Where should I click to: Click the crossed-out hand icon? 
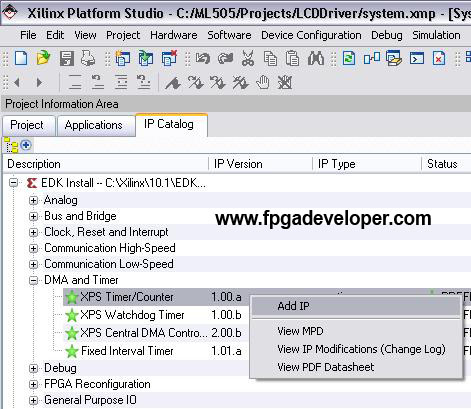(x=285, y=82)
